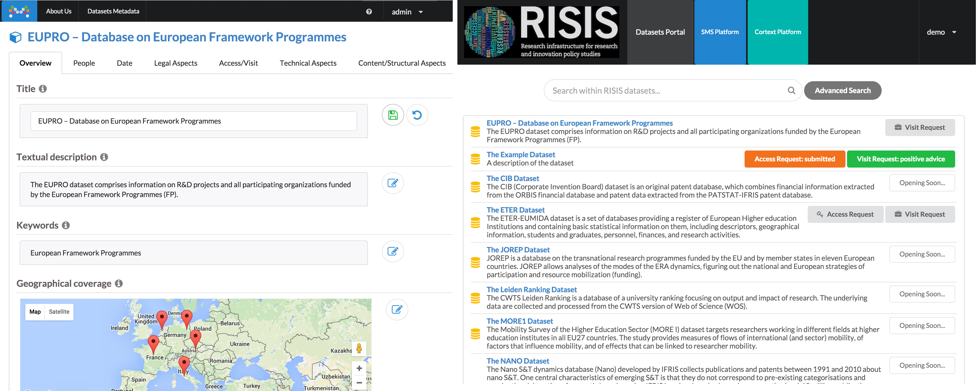The image size is (980, 391).
Task: Open The ETER Dataset link
Action: [516, 210]
